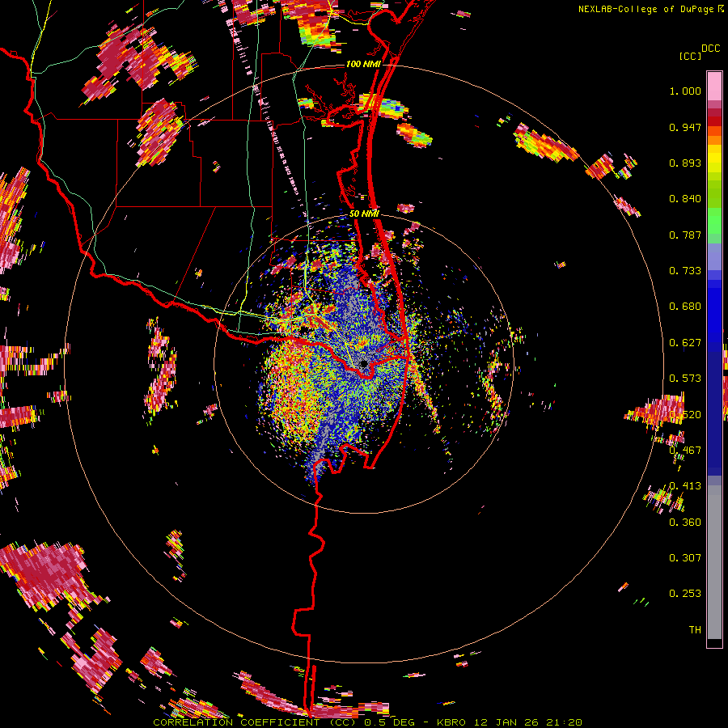Click the black KBRO radar site marker dot
Viewport: 728px width, 728px height.
coord(364,363)
